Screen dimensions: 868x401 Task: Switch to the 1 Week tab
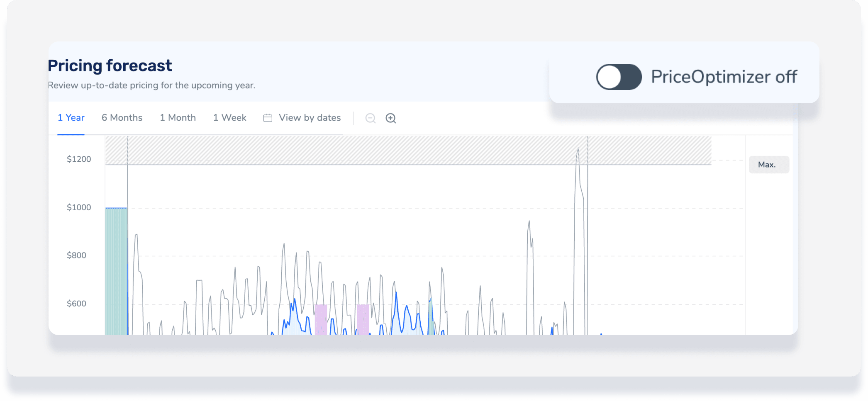coord(230,118)
